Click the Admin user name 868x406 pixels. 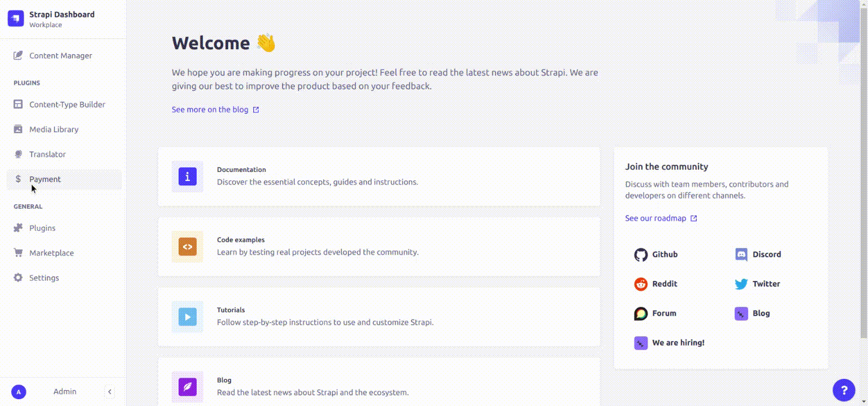point(65,391)
